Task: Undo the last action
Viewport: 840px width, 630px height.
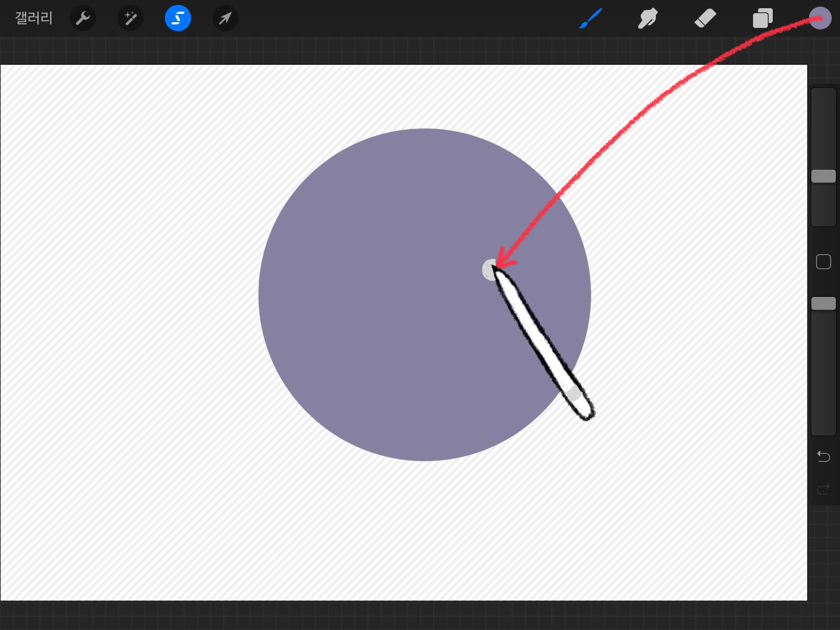Action: pos(823,456)
